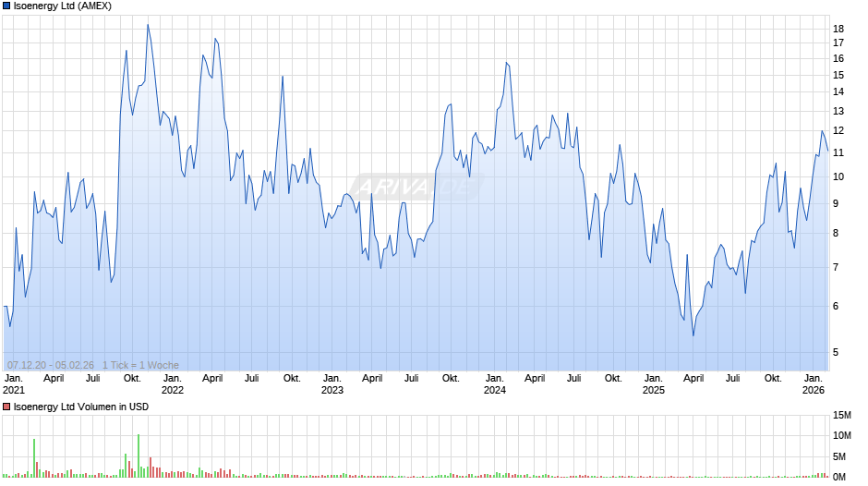Click the tallest green volume bar in late 2021
The height and width of the screenshot is (486, 868).
point(139,456)
